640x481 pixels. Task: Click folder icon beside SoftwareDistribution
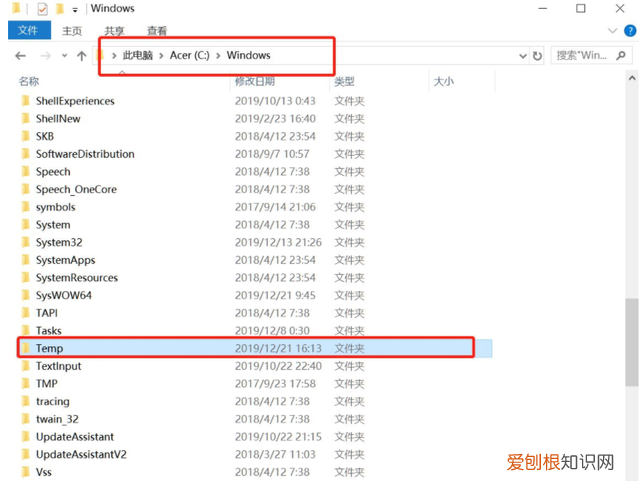tap(25, 154)
